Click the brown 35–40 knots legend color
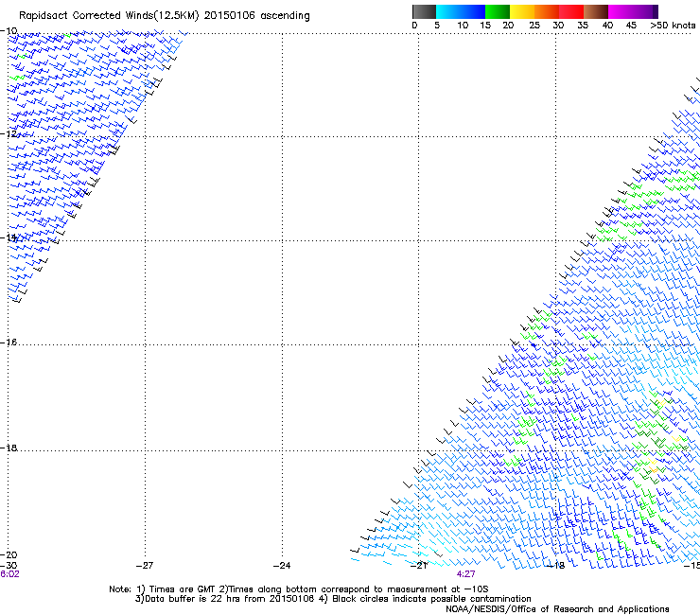700x615 pixels. tap(596, 11)
